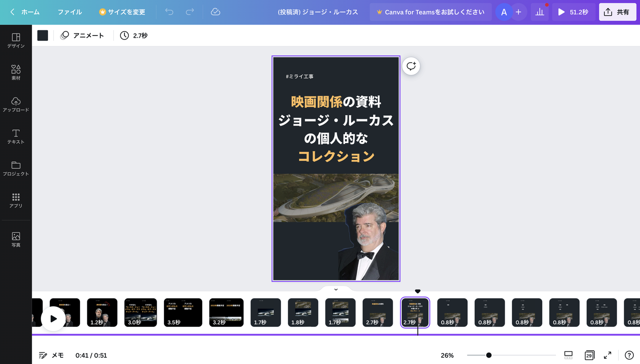Click the dark background color swatch
Viewport: 640px width, 364px height.
point(43,36)
